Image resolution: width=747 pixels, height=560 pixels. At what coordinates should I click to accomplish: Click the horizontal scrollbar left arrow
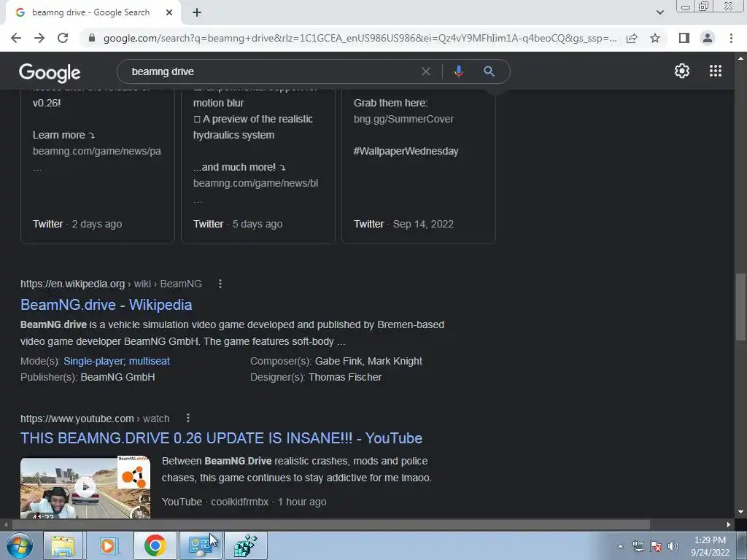click(x=6, y=524)
